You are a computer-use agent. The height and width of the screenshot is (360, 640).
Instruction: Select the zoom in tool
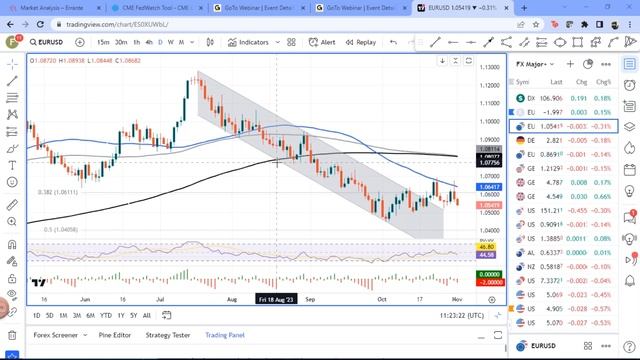(12, 222)
